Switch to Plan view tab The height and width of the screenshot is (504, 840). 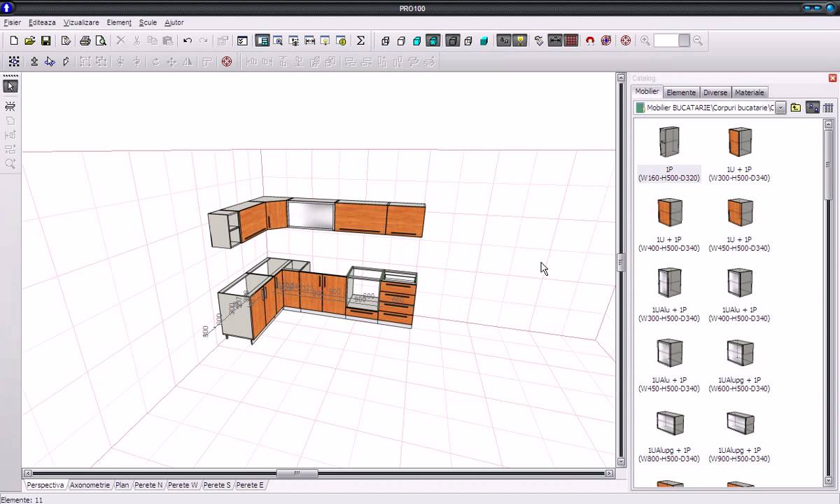(x=122, y=485)
